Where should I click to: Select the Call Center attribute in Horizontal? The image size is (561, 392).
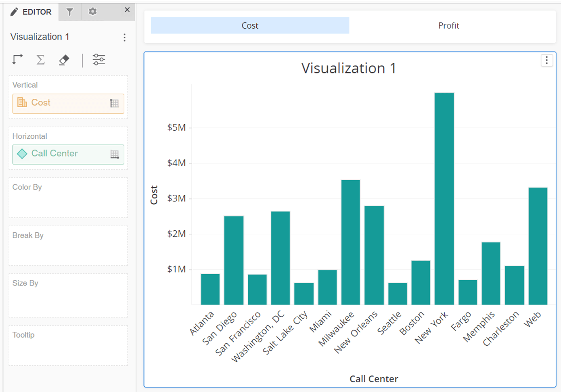tap(68, 154)
